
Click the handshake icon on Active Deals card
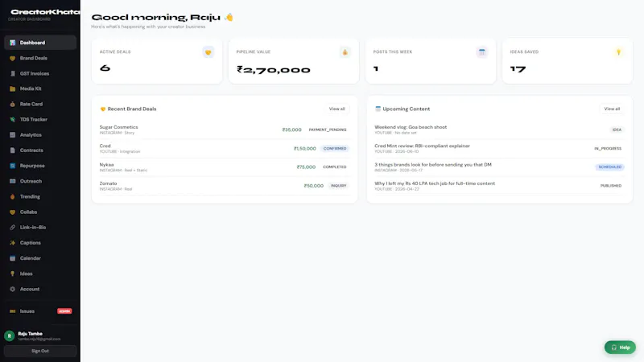pos(208,52)
